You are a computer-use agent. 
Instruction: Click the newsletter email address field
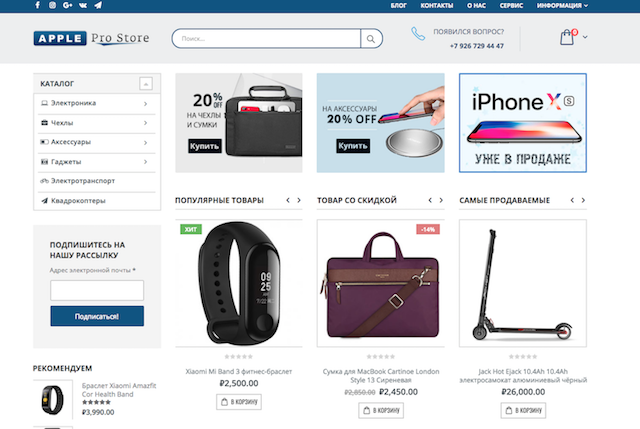97,290
